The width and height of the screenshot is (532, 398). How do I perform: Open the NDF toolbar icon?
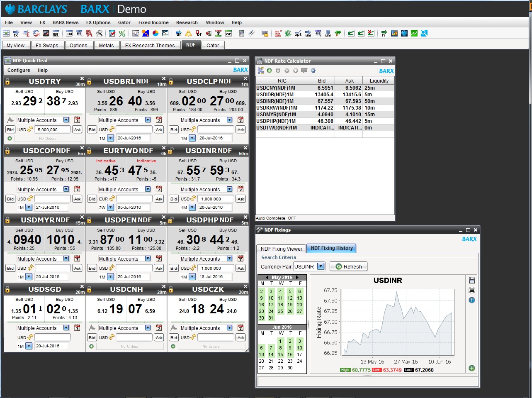56,33
